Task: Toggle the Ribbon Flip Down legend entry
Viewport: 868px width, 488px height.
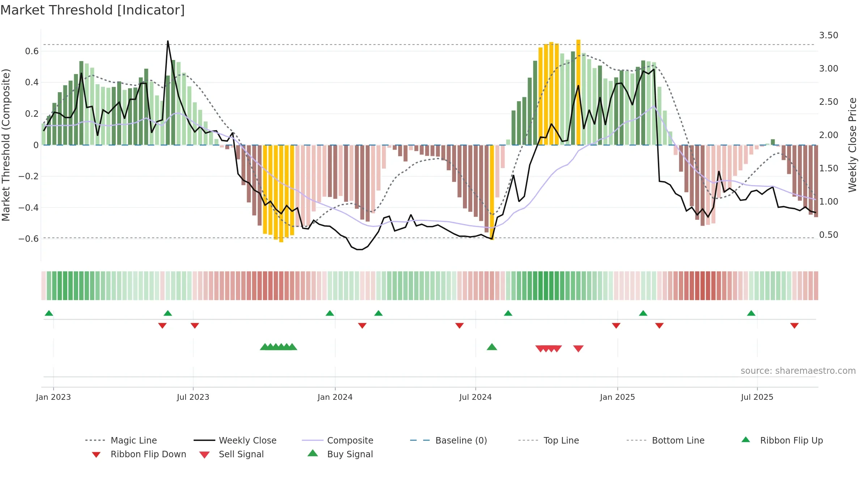Action: pyautogui.click(x=139, y=454)
